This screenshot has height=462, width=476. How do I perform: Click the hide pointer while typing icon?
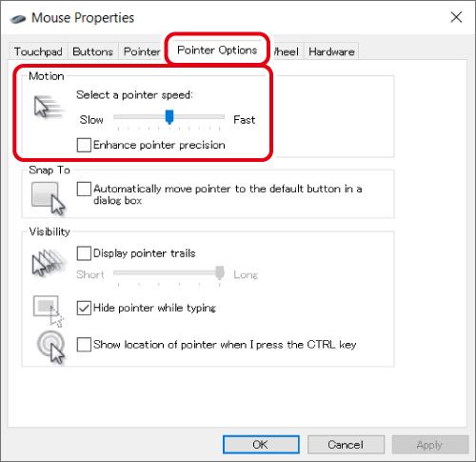49,311
